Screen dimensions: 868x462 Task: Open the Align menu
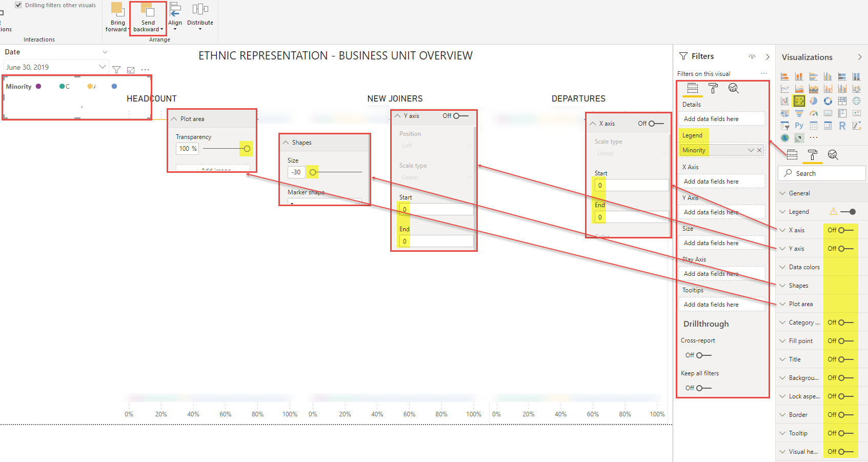point(175,16)
